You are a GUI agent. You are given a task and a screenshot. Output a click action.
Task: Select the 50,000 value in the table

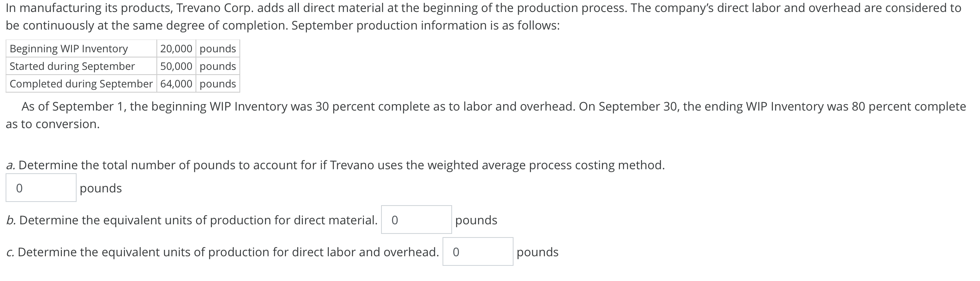(177, 66)
